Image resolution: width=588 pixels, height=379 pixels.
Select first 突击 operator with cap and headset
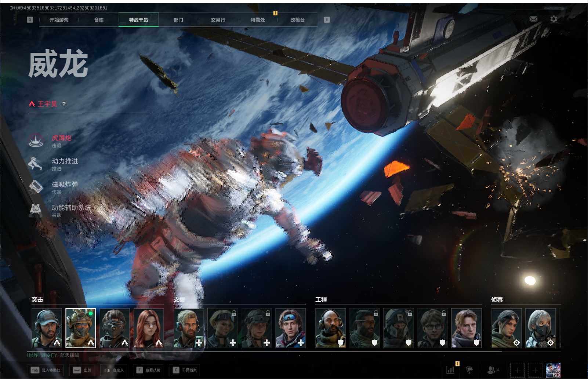pos(47,328)
